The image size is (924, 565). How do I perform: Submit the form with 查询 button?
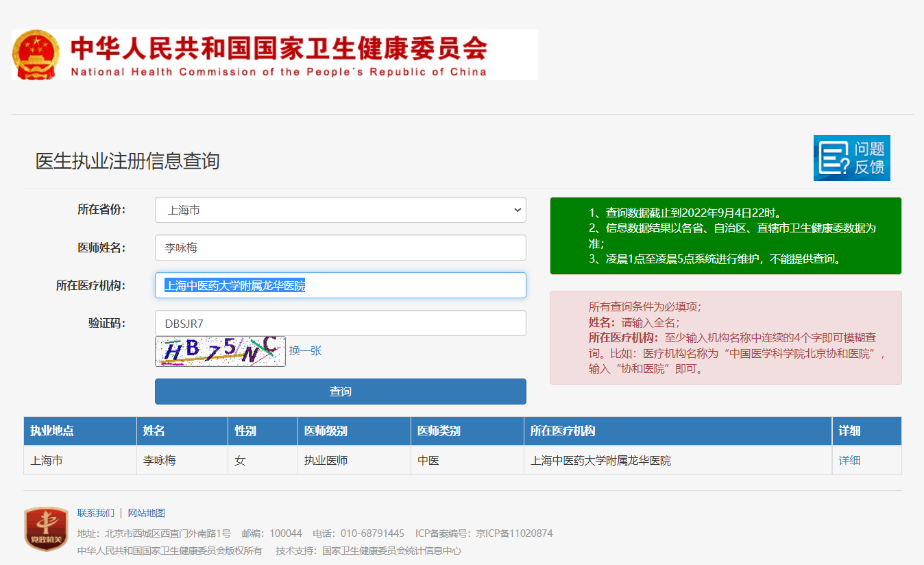341,392
